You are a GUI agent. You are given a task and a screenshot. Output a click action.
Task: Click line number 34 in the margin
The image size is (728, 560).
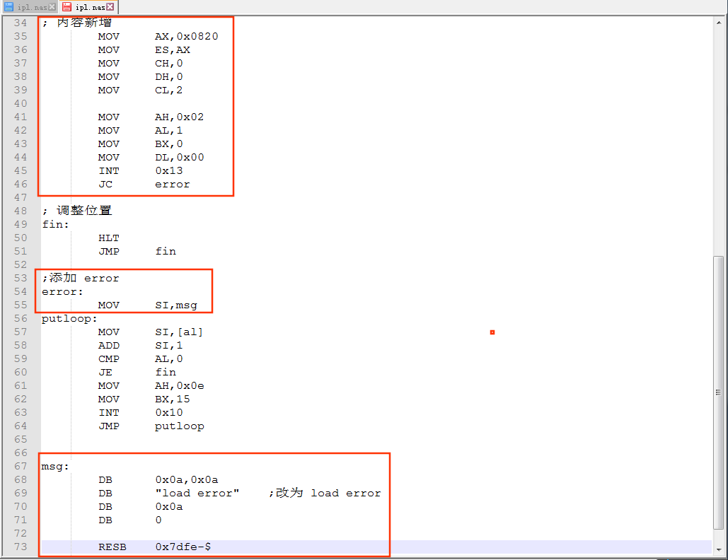pos(21,23)
